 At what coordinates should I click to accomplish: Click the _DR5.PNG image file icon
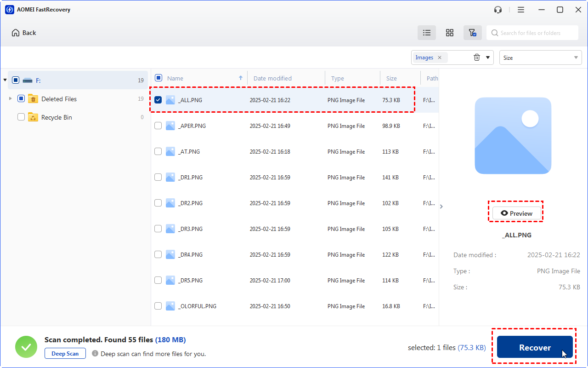point(170,280)
